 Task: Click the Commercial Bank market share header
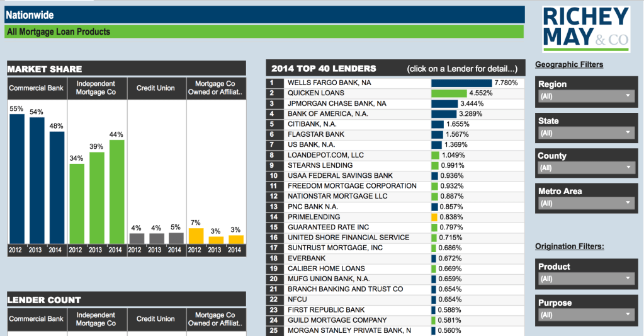(37, 88)
